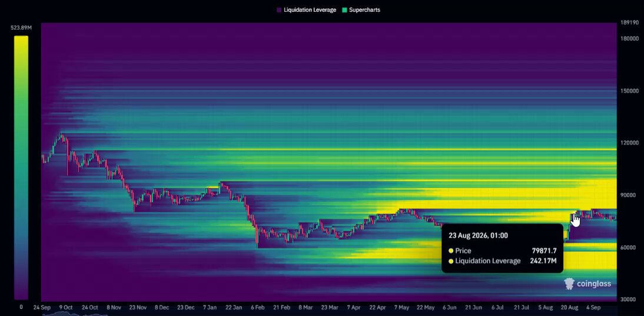Viewport: 644px width, 316px height.
Task: Click the tooltip's Liquidation Leverage label
Action: point(487,261)
